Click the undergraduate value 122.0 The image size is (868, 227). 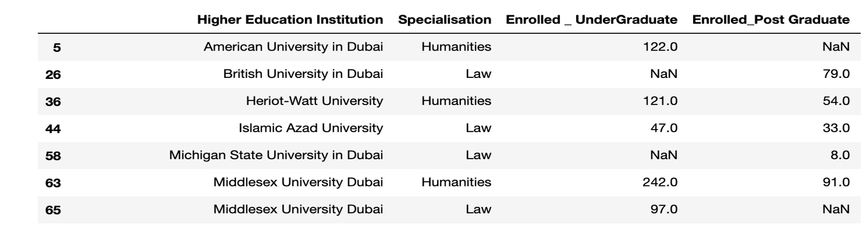pyautogui.click(x=660, y=47)
